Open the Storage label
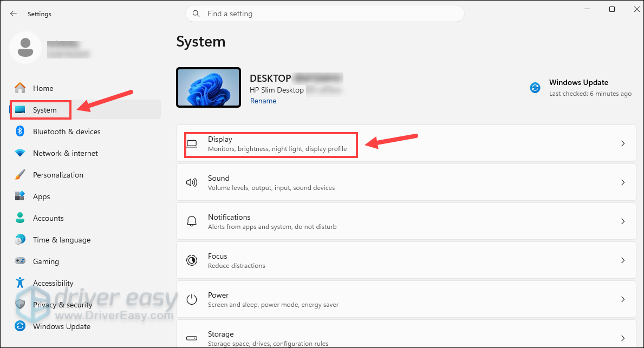 (x=220, y=334)
